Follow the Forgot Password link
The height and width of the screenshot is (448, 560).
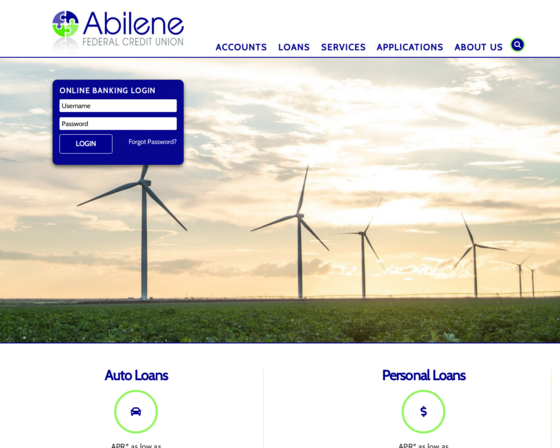(x=152, y=142)
